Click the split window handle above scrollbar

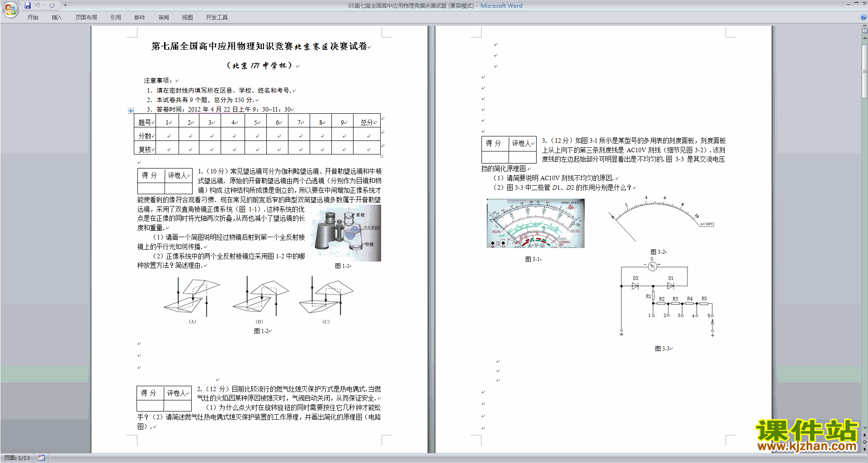[865, 26]
